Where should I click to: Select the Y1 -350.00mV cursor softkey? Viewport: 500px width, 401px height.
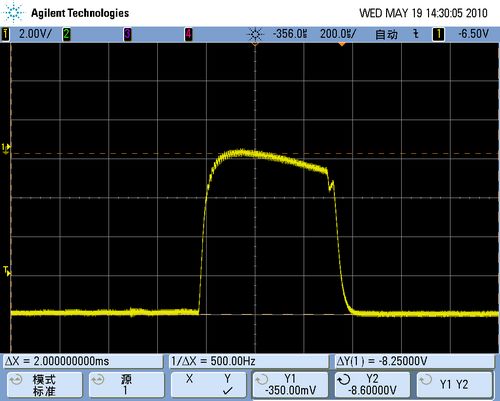point(290,384)
